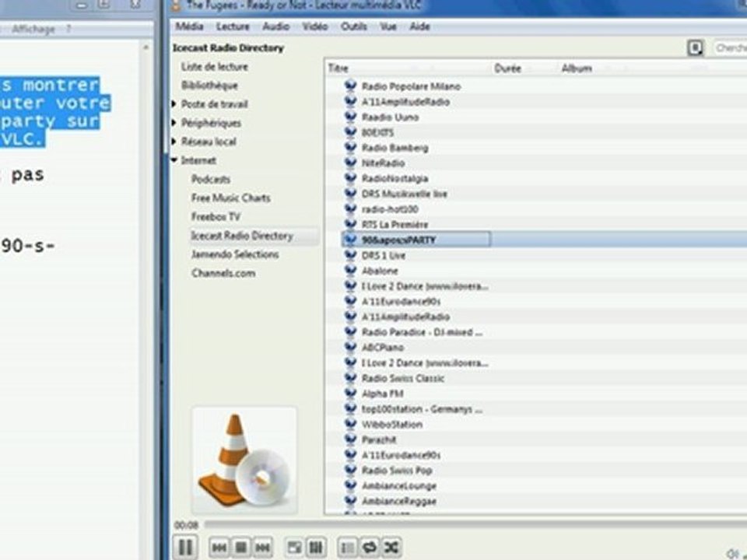Select Radio Swiss Pop station
The image size is (747, 560).
[397, 471]
